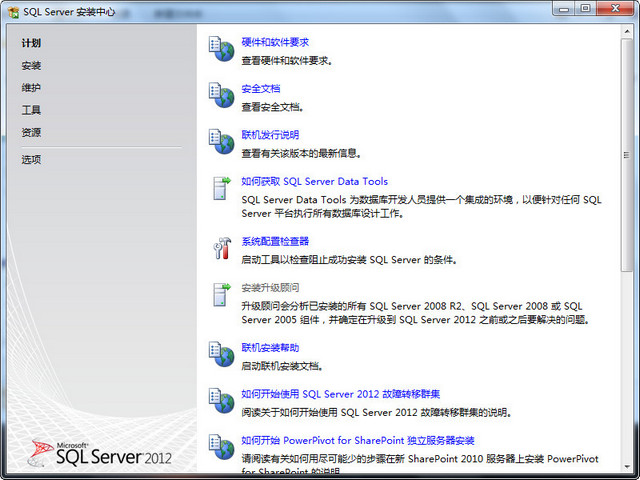Select the 计划 page in sidebar
Viewport: 640px width, 480px height.
pyautogui.click(x=31, y=43)
